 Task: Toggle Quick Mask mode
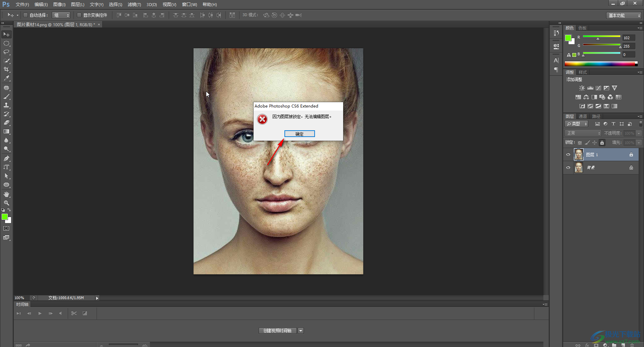coord(6,228)
